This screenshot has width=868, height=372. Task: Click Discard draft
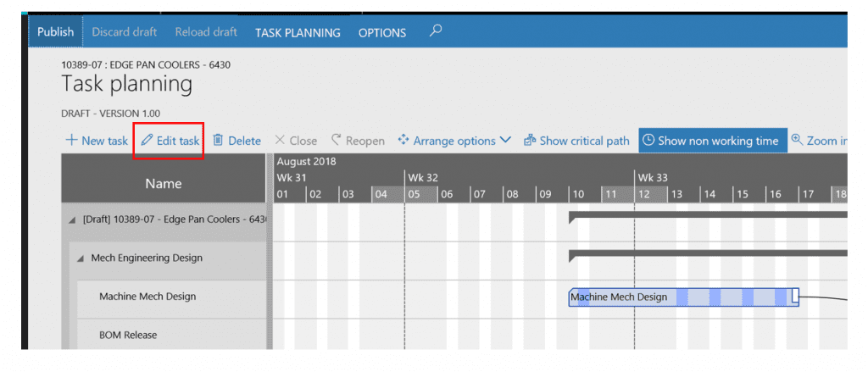(124, 33)
